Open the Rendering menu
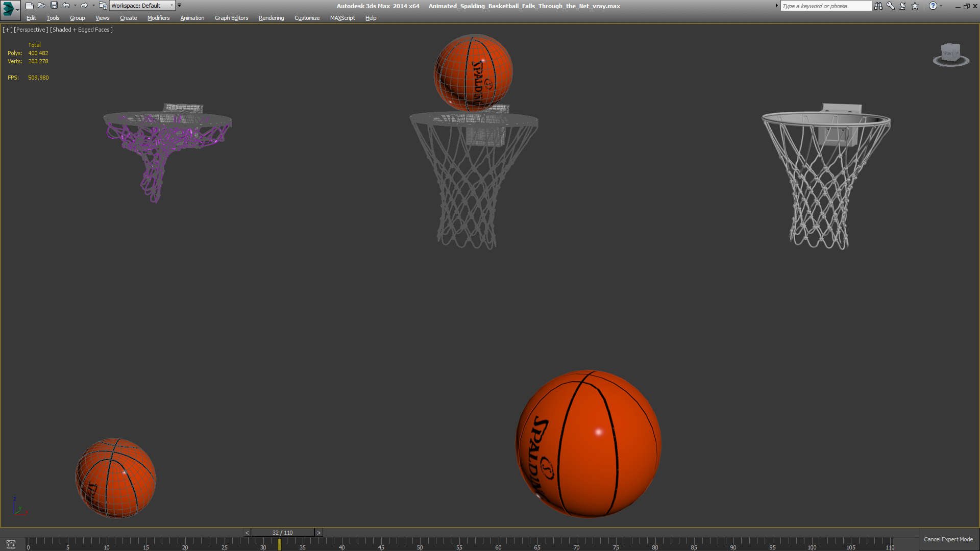This screenshot has width=980, height=551. click(x=272, y=18)
